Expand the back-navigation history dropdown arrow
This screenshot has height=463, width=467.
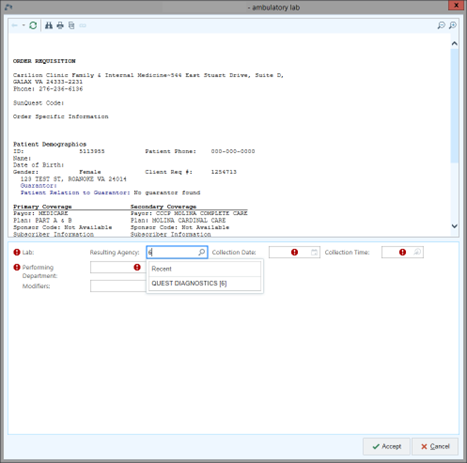[x=23, y=25]
